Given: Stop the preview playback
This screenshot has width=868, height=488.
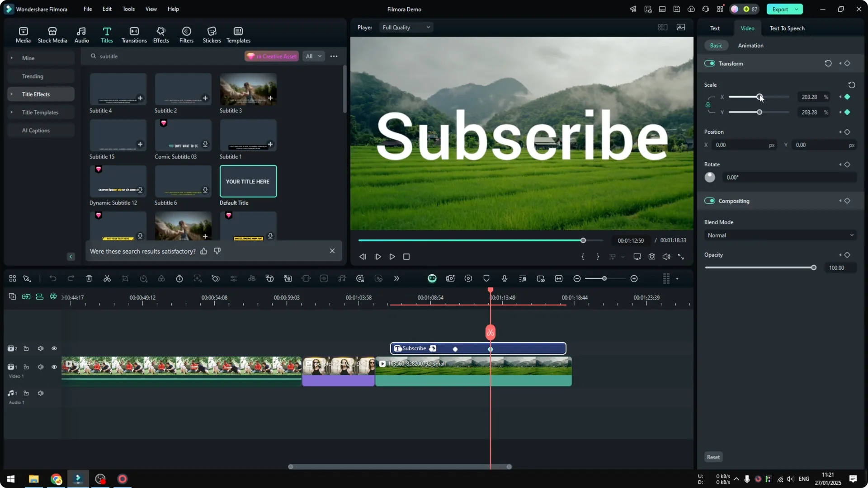Looking at the screenshot, I should coord(406,257).
